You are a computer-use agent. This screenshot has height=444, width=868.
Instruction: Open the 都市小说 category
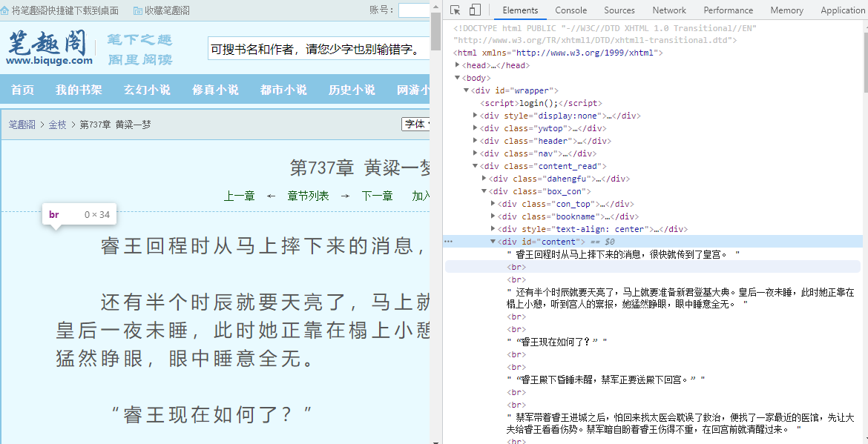(283, 90)
